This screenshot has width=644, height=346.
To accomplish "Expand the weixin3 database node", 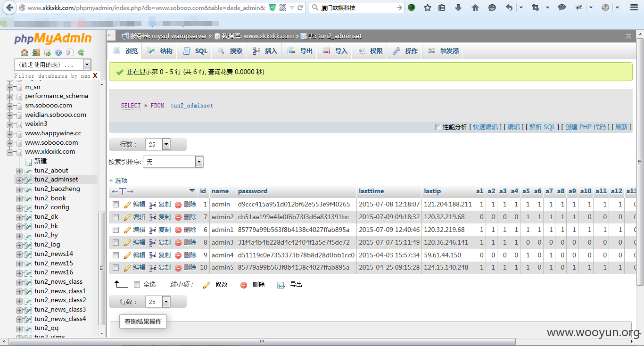I will (x=10, y=124).
